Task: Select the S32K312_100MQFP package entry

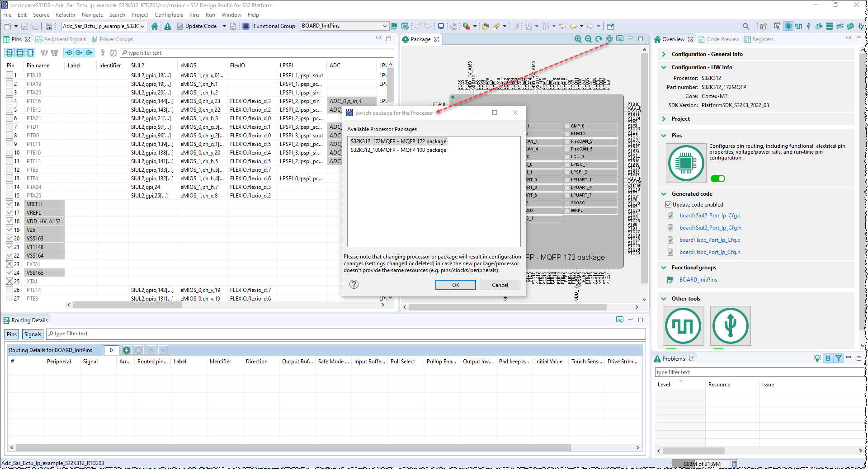Action: pyautogui.click(x=398, y=150)
